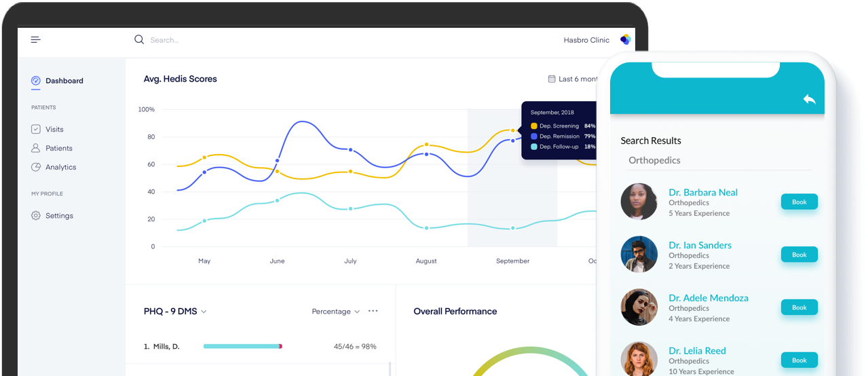Click the Settings gear icon

pos(36,216)
